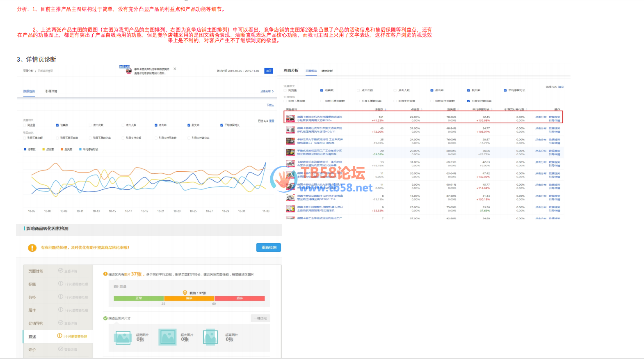Click the sort arrow on the 引导支付转化率 column header

coord(527,110)
